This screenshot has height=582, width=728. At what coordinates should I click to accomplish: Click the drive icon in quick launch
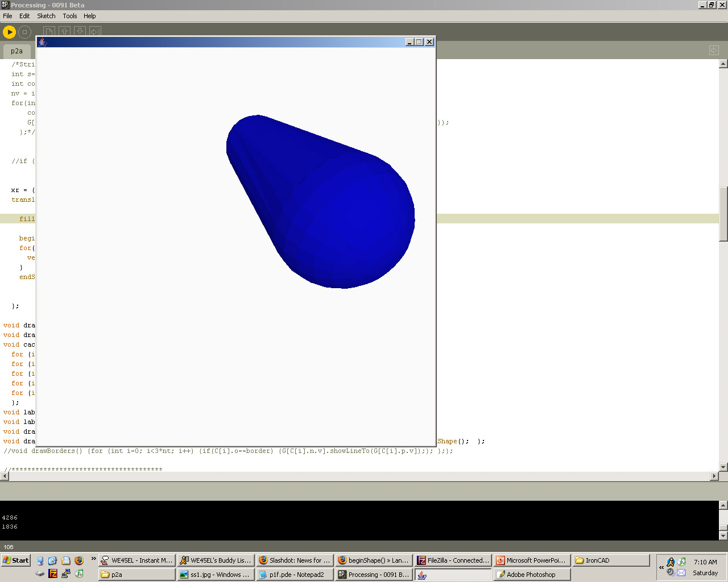(40, 573)
